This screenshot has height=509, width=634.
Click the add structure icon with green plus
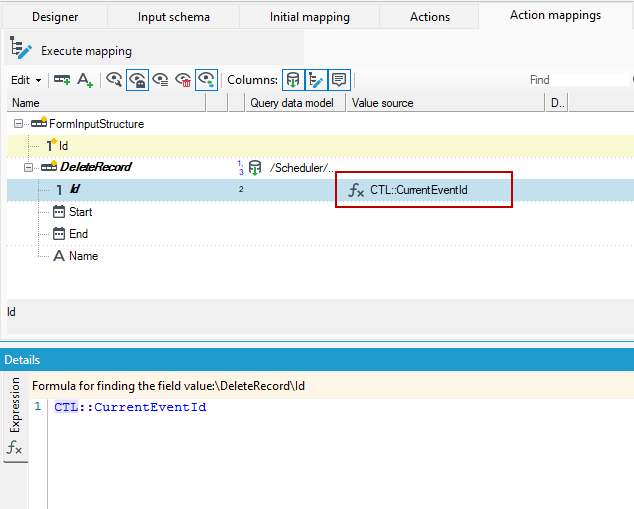(62, 80)
